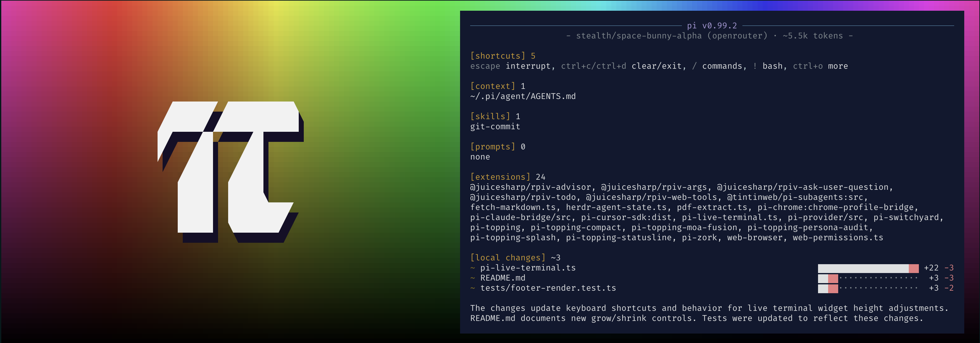
Task: Click the 'fetch-markdown.ts' extension name
Action: 513,207
